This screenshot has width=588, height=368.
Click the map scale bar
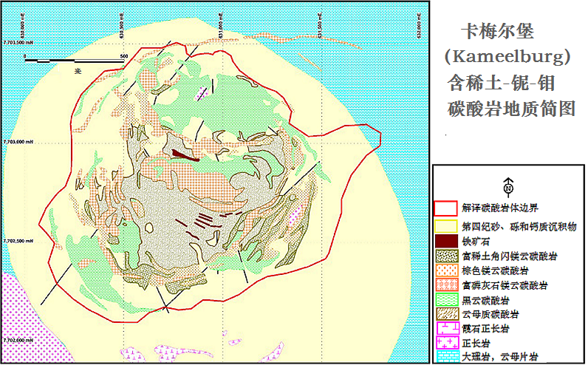74,58
